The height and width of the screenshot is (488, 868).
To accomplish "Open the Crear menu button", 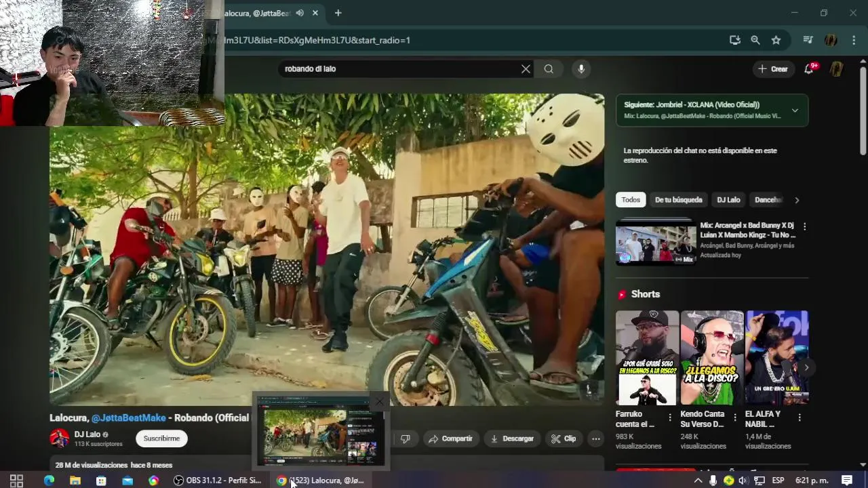I will click(x=773, y=68).
